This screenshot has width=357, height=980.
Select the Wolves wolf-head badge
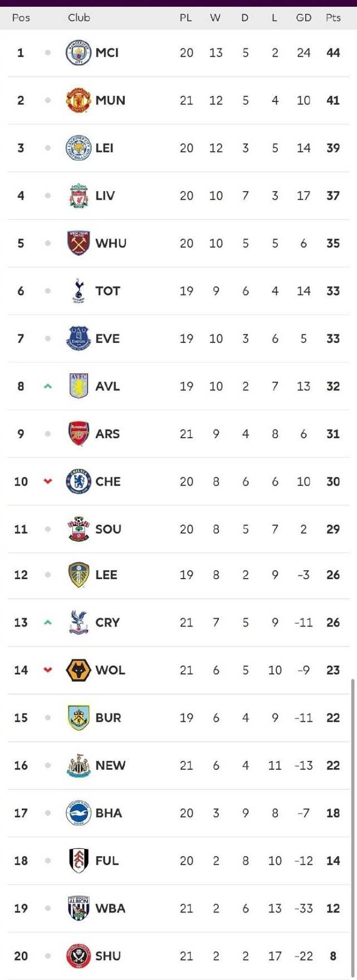tap(79, 670)
